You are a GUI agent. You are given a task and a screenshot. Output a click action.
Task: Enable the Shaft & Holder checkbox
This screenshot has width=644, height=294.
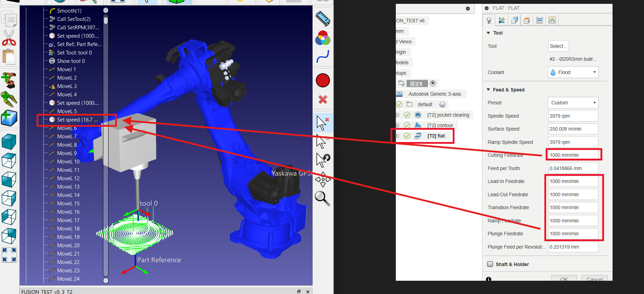click(x=490, y=264)
